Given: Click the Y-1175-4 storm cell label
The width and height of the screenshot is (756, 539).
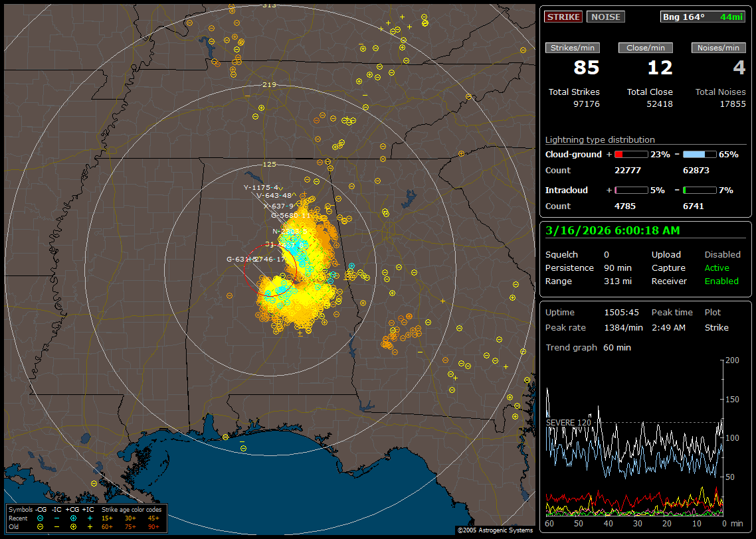Looking at the screenshot, I should (260, 187).
